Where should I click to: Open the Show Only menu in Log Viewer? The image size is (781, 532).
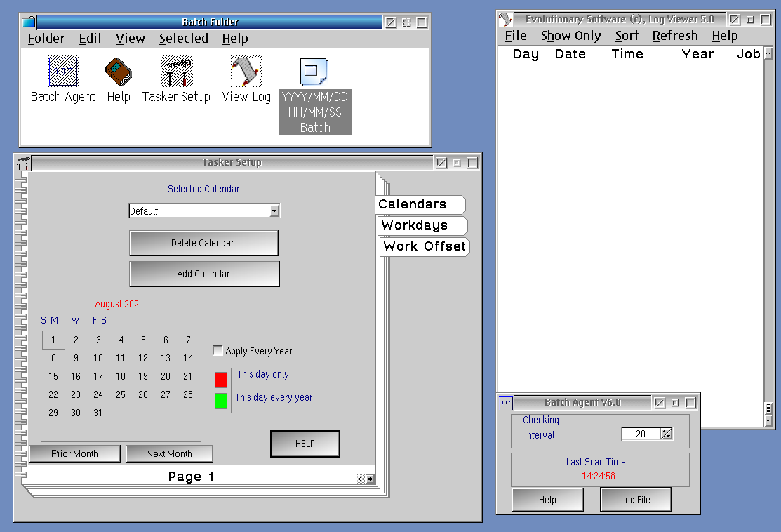click(x=570, y=36)
